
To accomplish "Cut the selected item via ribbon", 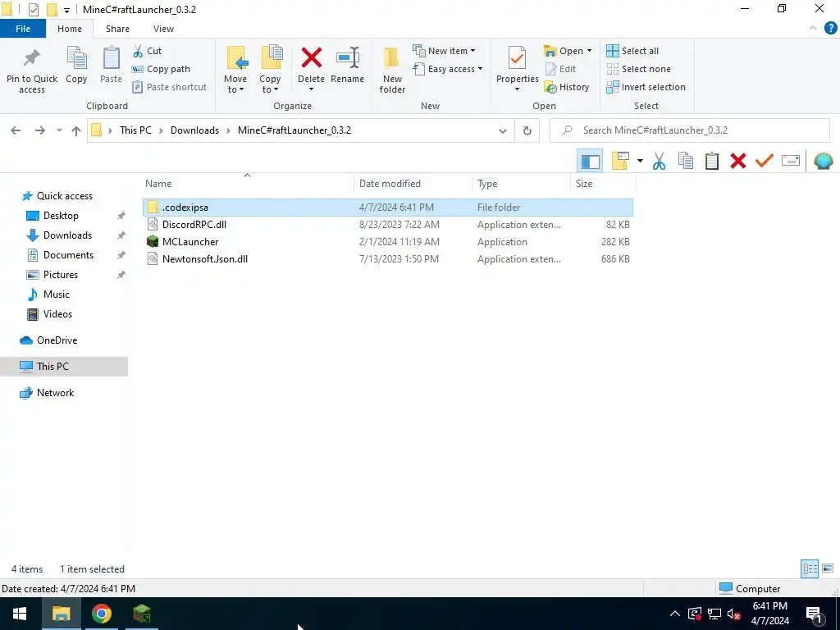I will point(148,51).
